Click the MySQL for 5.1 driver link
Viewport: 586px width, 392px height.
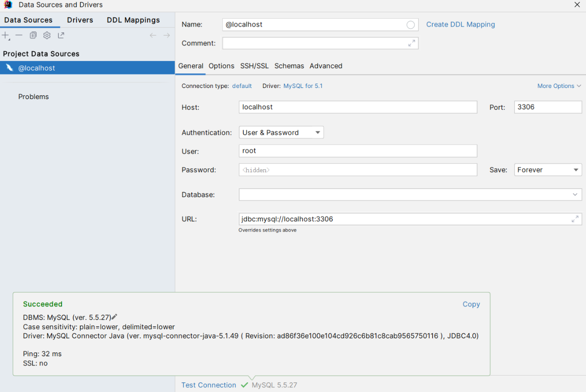click(303, 86)
